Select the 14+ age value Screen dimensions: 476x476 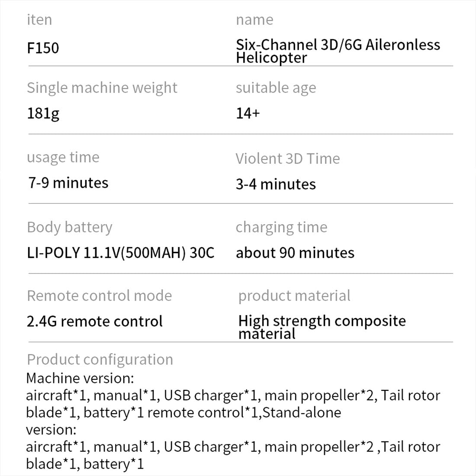(x=248, y=113)
